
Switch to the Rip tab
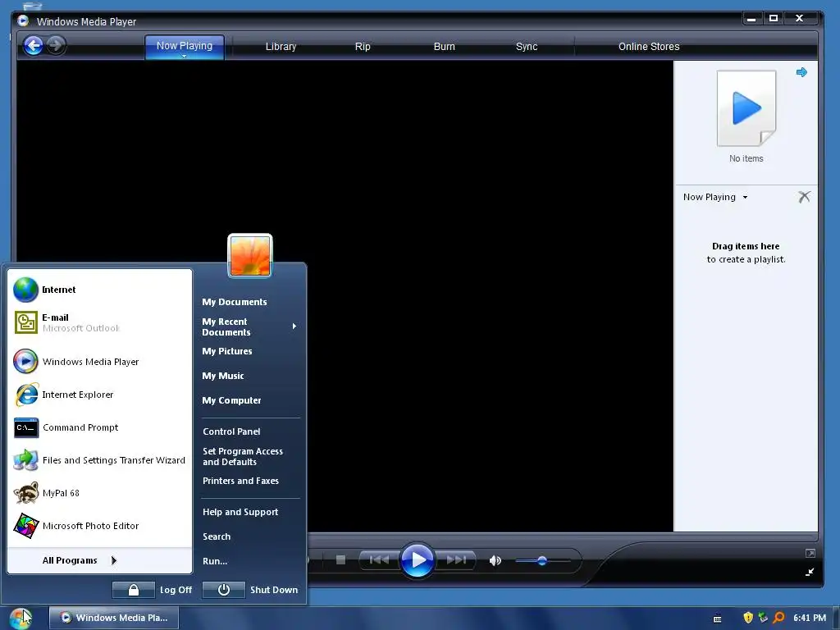click(363, 47)
